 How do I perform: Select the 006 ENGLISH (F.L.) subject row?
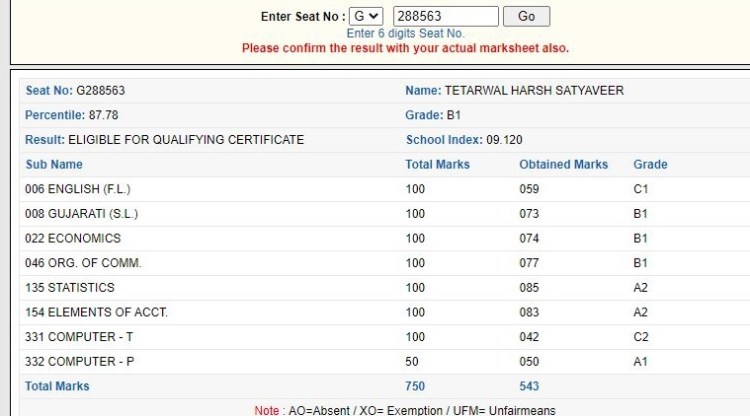[78, 189]
